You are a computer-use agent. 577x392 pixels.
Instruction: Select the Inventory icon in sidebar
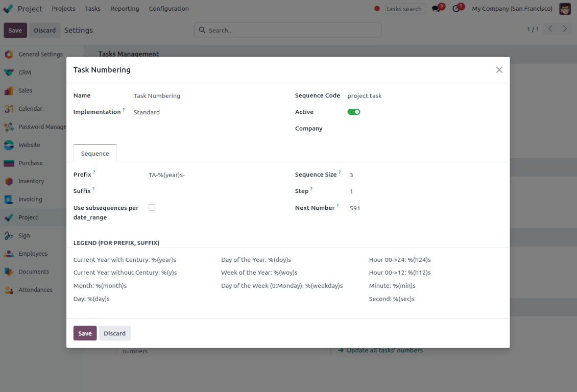9,181
